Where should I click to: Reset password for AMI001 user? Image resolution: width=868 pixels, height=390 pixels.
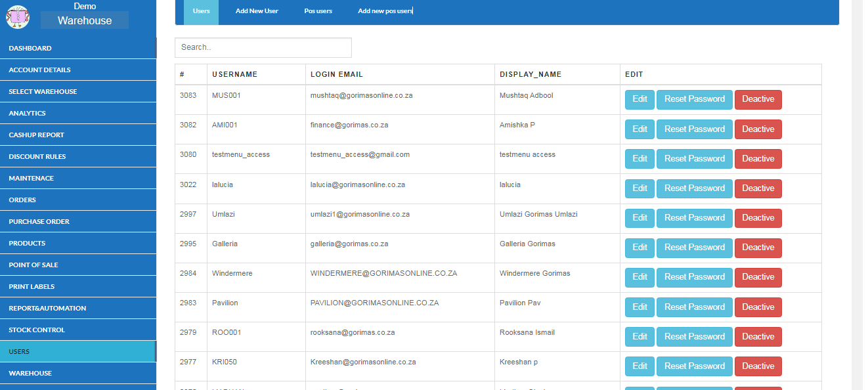(x=694, y=129)
